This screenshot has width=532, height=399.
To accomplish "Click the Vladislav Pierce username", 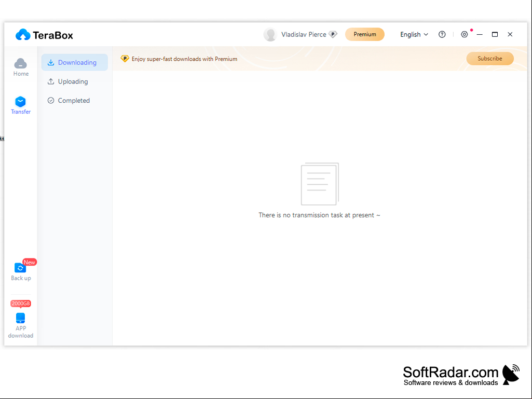I will pos(304,34).
